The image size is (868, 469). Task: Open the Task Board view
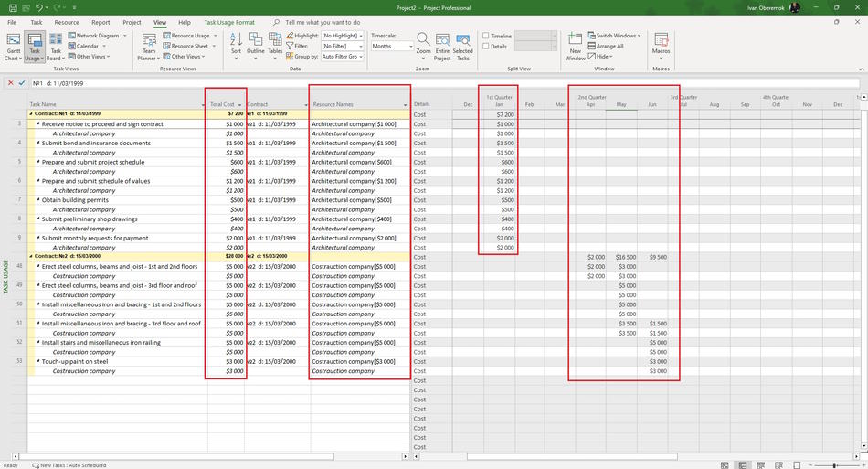click(56, 47)
